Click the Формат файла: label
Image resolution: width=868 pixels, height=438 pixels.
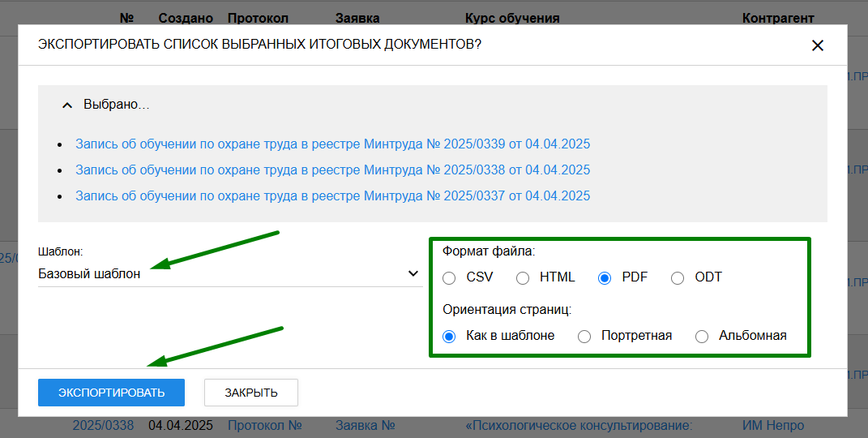489,251
